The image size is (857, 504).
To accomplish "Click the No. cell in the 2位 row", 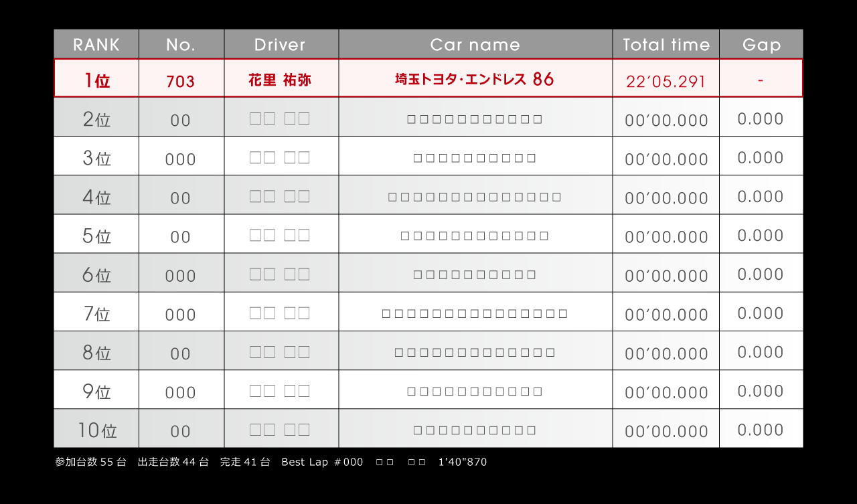I will [x=181, y=117].
